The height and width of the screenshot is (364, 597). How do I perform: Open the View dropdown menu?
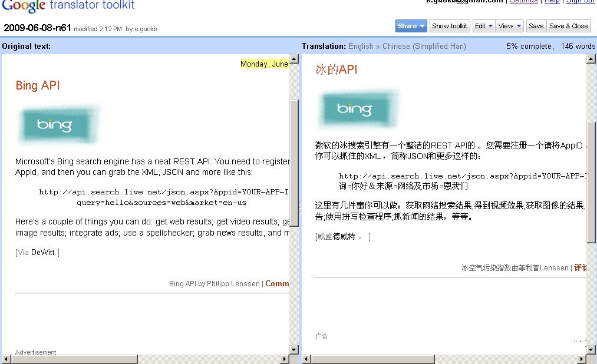click(509, 26)
